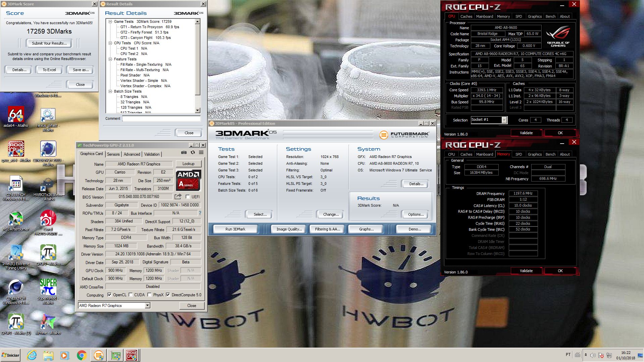
Task: Click Demo button in 3DMark05
Action: click(x=414, y=229)
